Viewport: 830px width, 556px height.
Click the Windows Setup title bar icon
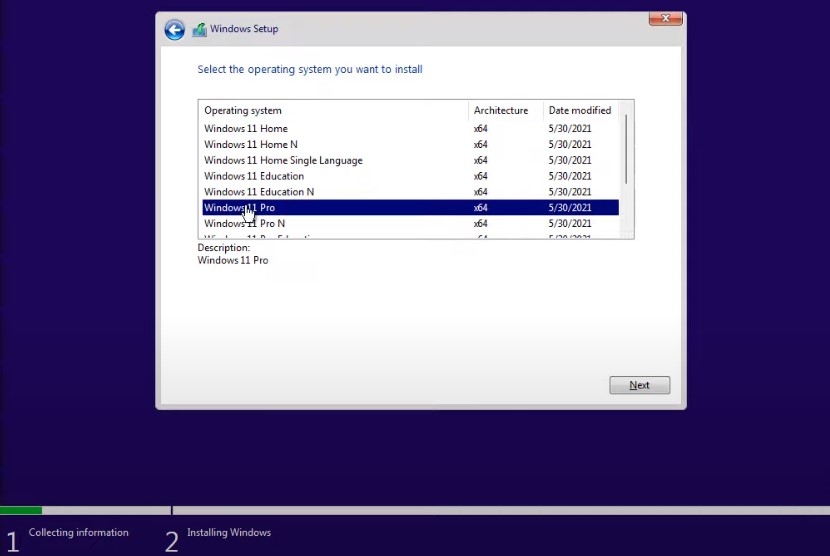point(199,30)
